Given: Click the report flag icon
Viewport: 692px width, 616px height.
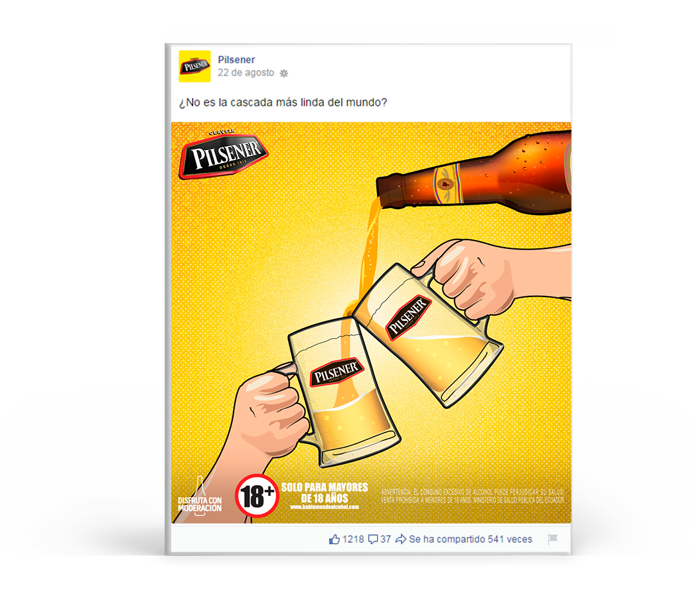Looking at the screenshot, I should coord(553,539).
